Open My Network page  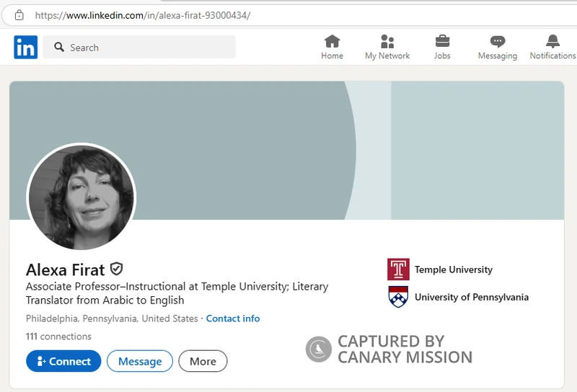387,47
